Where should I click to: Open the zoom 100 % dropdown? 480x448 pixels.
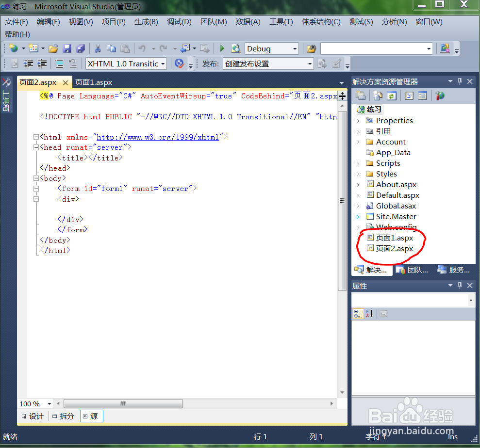point(50,404)
